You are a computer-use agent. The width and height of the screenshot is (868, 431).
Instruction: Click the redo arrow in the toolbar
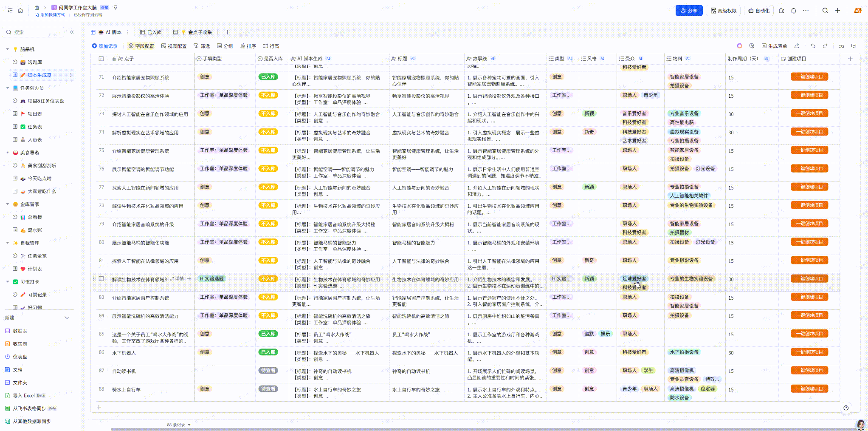coord(825,46)
